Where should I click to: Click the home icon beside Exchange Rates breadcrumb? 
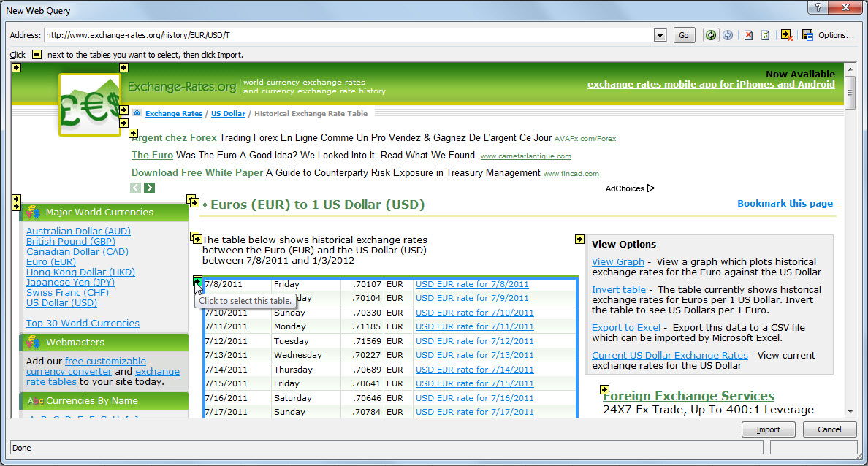[x=137, y=114]
